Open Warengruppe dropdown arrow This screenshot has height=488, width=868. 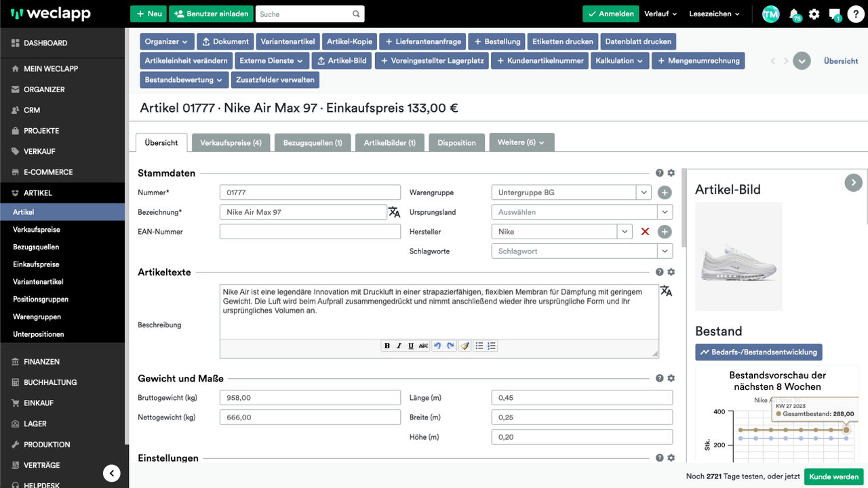[x=644, y=192]
